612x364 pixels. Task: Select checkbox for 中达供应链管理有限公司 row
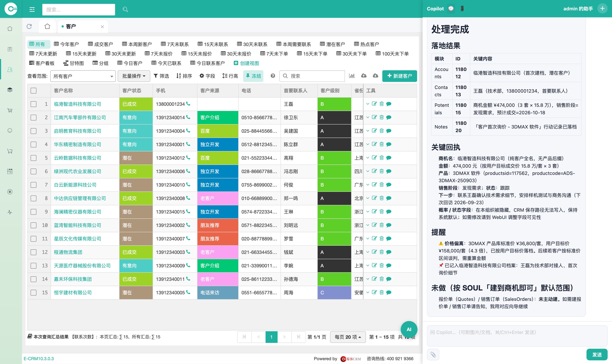tap(34, 198)
